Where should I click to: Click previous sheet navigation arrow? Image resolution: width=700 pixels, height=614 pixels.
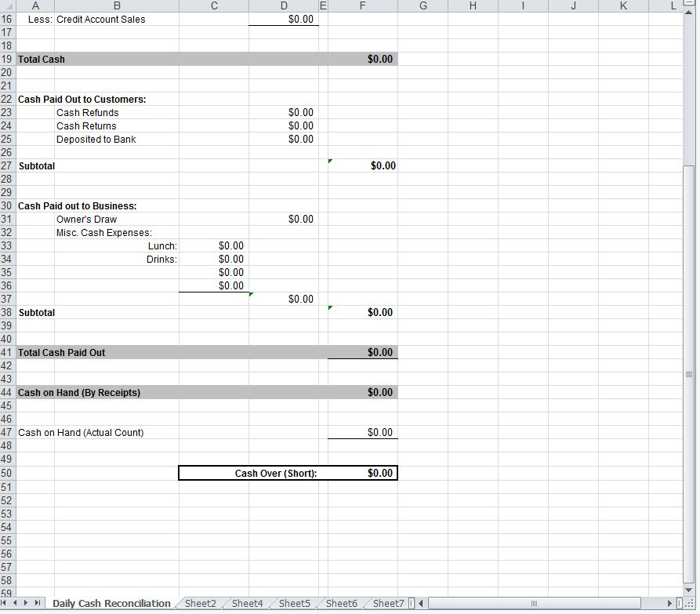(15, 603)
